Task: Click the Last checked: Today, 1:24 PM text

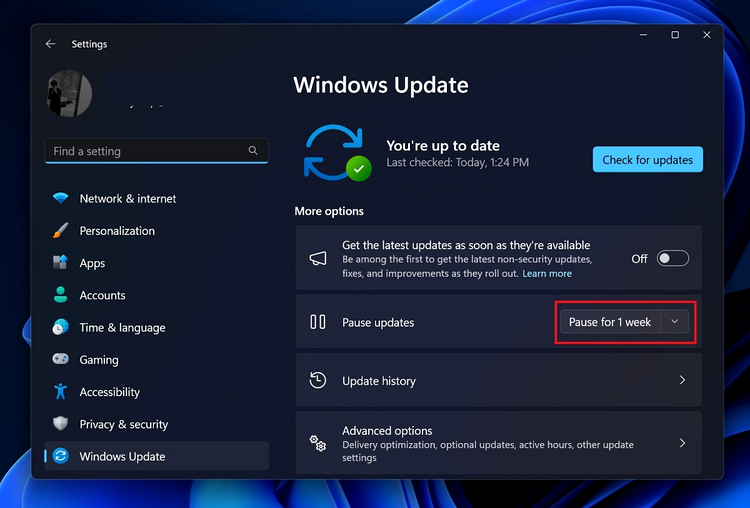Action: (x=458, y=163)
